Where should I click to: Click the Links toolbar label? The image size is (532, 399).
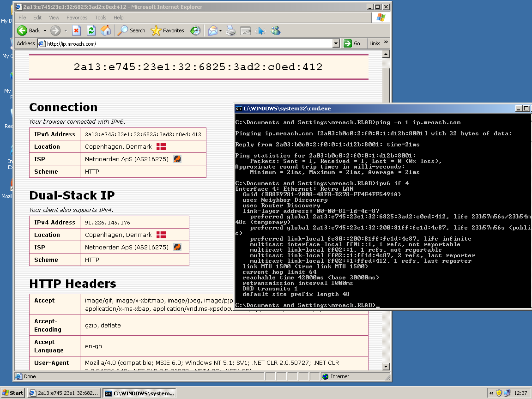375,43
